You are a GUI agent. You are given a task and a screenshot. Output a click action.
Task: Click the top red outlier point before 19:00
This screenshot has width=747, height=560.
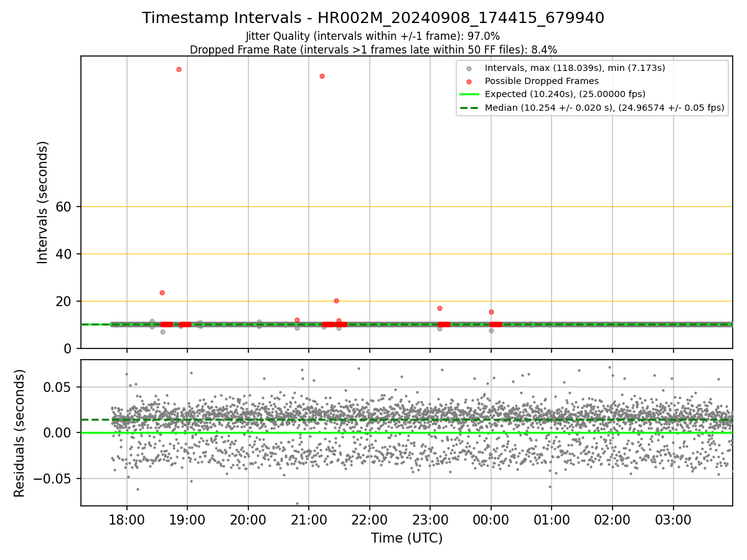coord(179,69)
